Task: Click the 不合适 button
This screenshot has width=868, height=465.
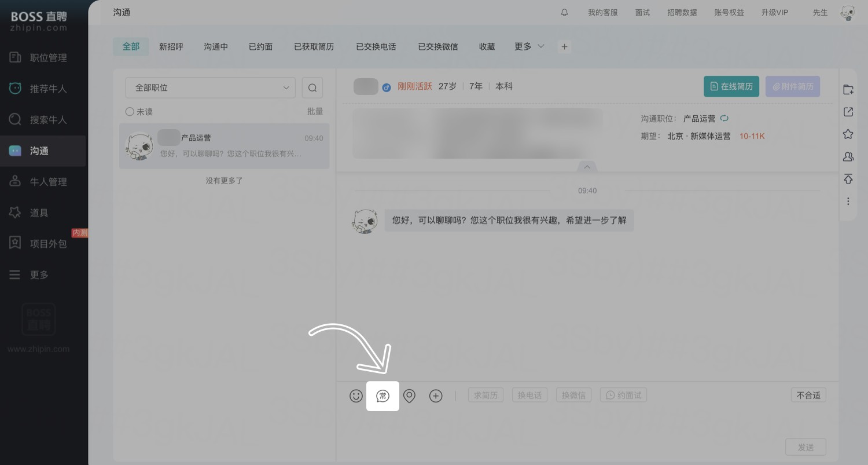Action: pos(808,396)
